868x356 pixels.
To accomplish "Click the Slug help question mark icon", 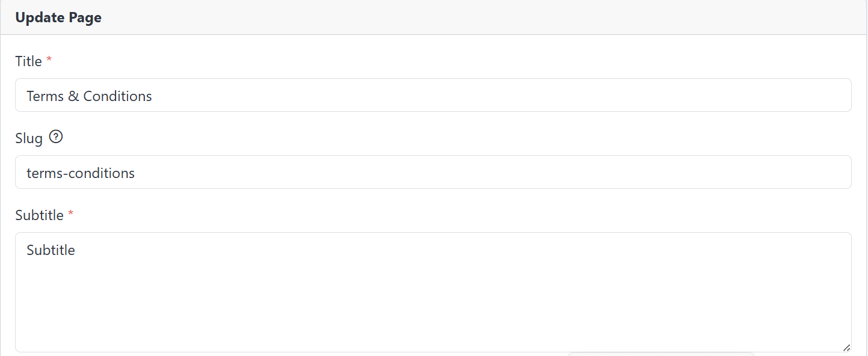I will (56, 137).
